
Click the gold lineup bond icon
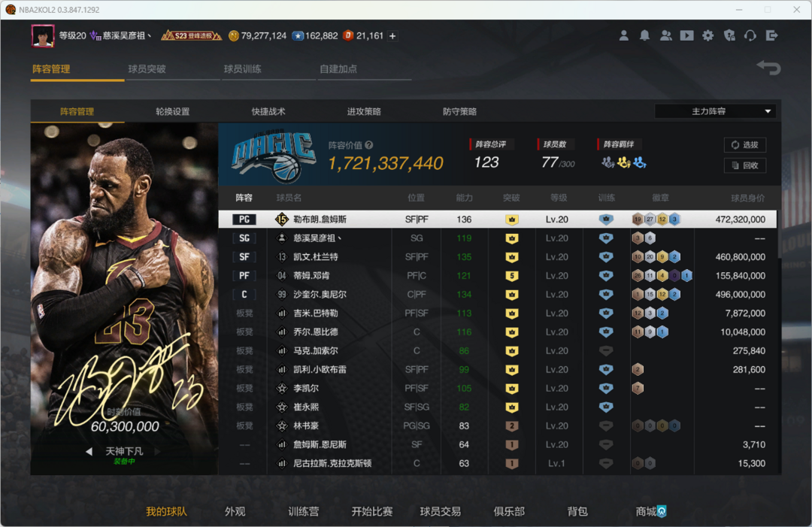tap(624, 162)
